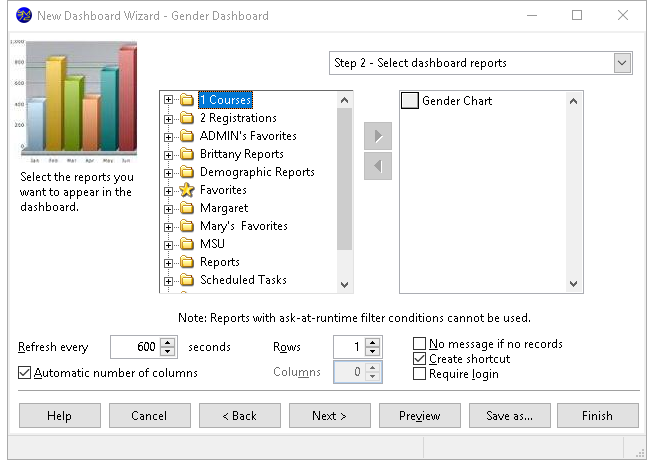Expand the Demographic Reports tree node
The width and height of the screenshot is (654, 467).
[168, 173]
